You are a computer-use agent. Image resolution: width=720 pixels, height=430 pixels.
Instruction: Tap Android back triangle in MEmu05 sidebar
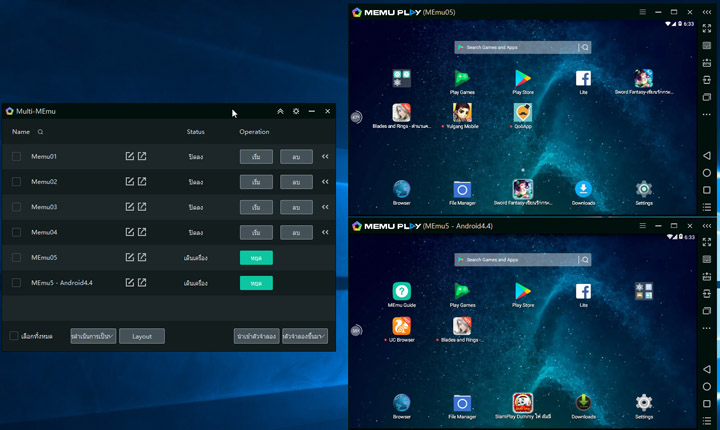707,156
